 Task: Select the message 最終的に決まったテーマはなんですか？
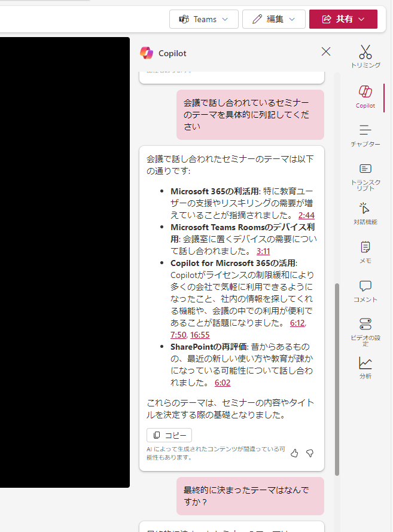tap(250, 496)
